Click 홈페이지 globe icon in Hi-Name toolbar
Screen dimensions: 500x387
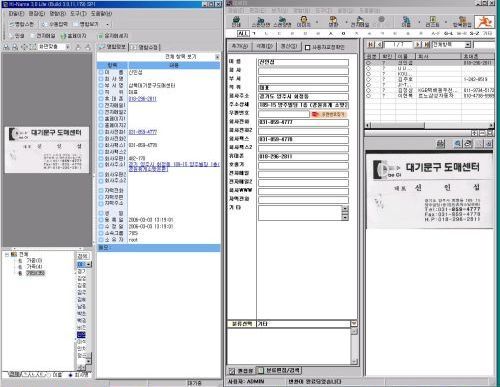(x=73, y=36)
